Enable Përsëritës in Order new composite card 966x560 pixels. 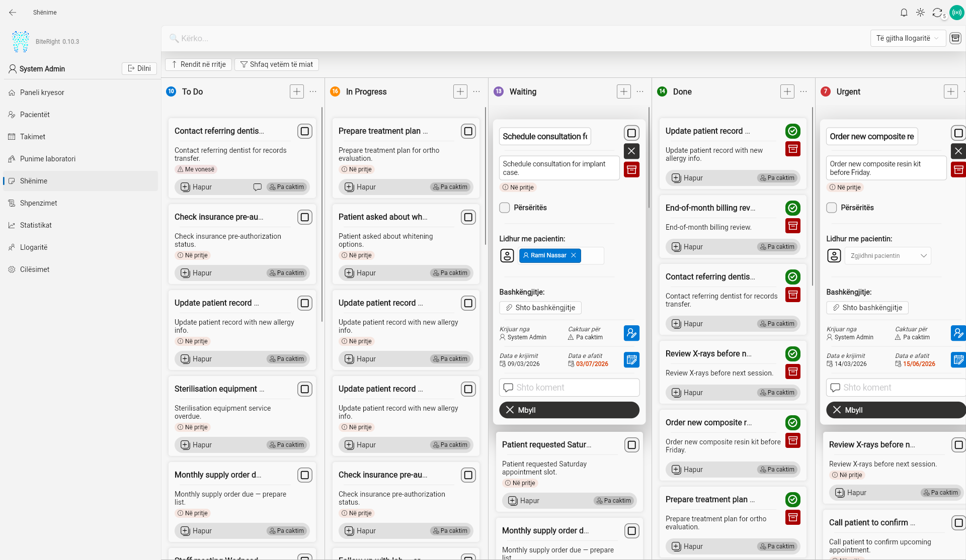pos(832,208)
